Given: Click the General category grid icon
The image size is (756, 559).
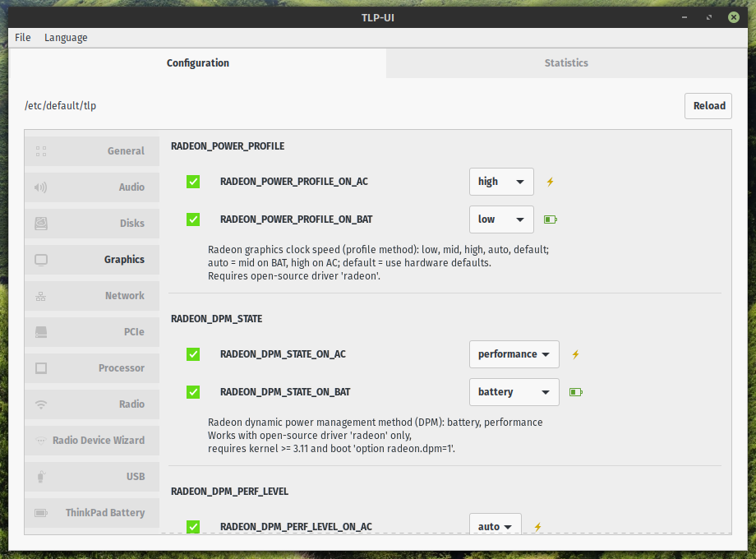Looking at the screenshot, I should tap(41, 151).
